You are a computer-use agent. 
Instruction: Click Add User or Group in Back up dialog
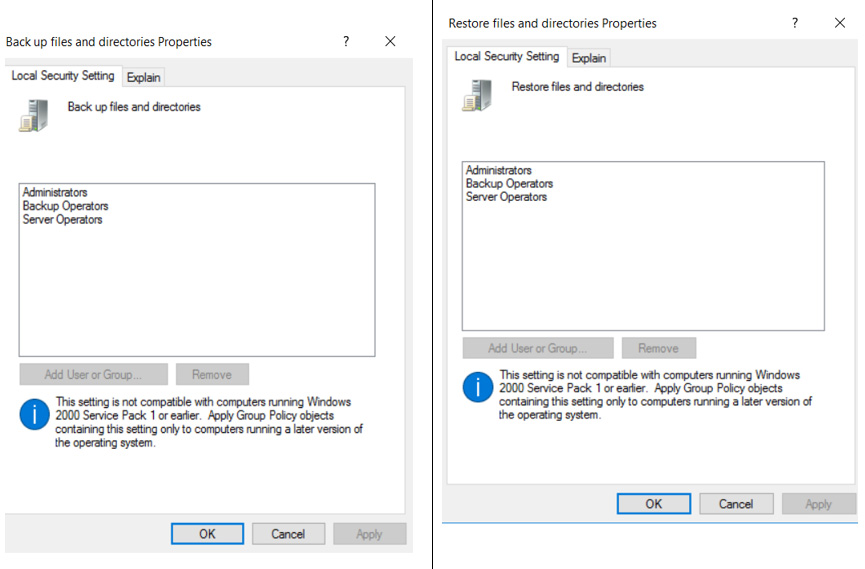[x=93, y=374]
